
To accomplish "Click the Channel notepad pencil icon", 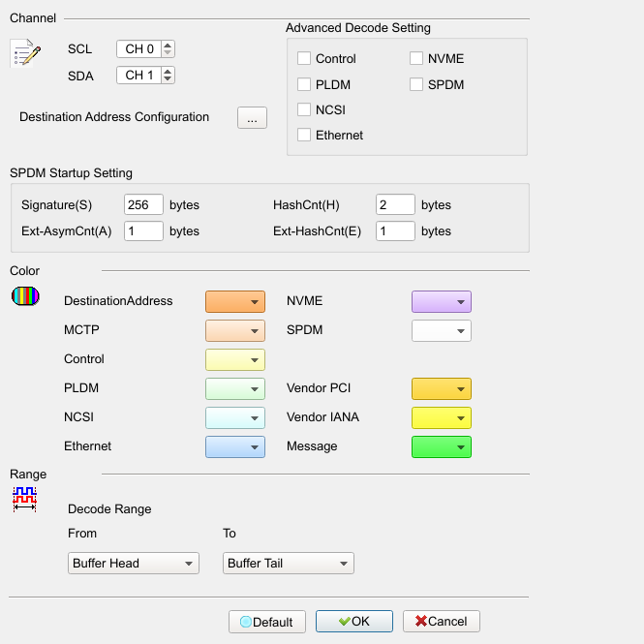I will tap(25, 53).
